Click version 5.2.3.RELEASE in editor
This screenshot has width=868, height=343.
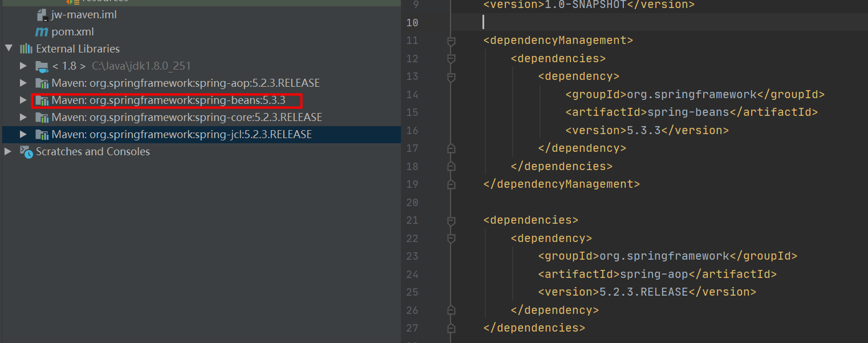tap(644, 292)
